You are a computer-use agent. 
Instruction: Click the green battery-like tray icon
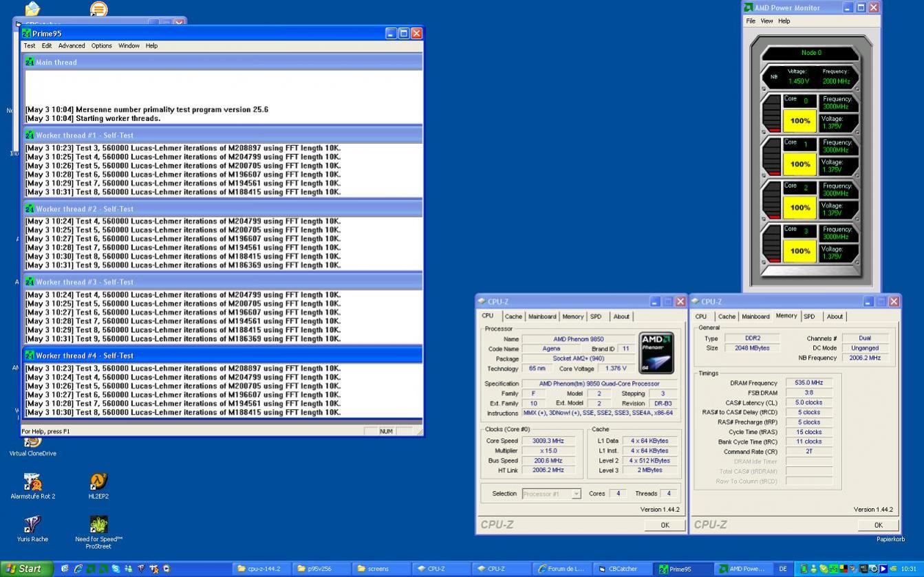click(804, 569)
